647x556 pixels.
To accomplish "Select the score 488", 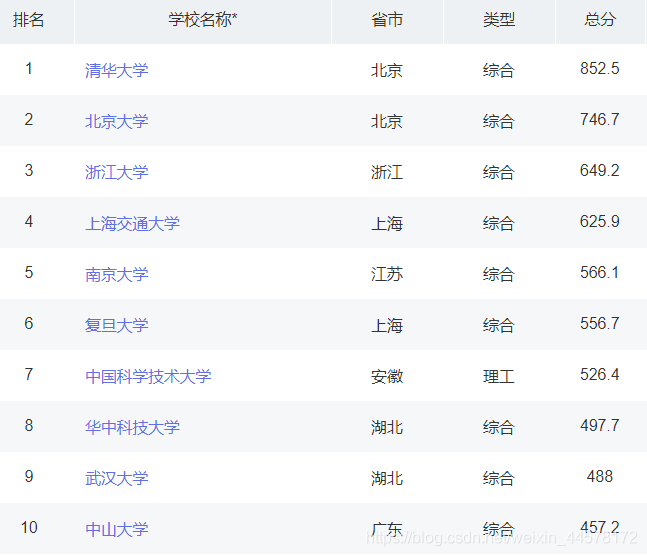I will point(600,476).
